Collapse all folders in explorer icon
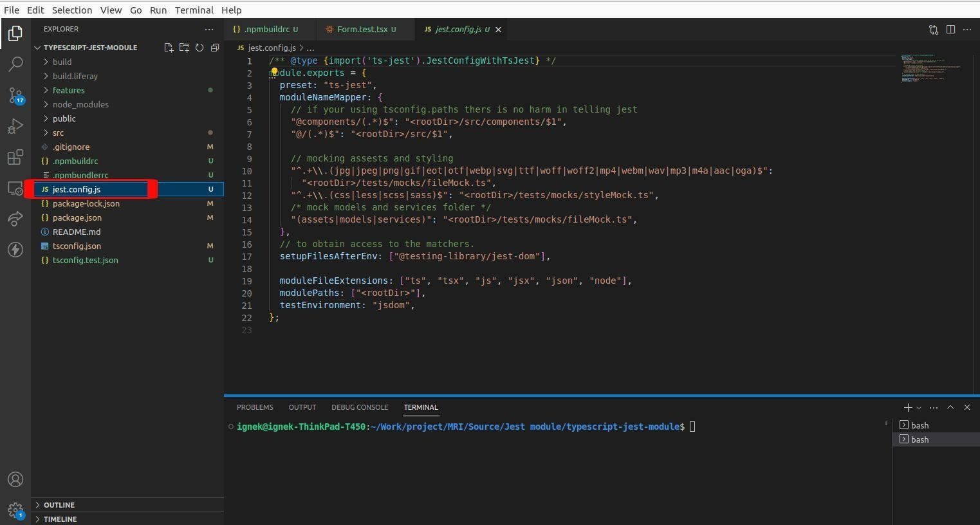 [215, 48]
